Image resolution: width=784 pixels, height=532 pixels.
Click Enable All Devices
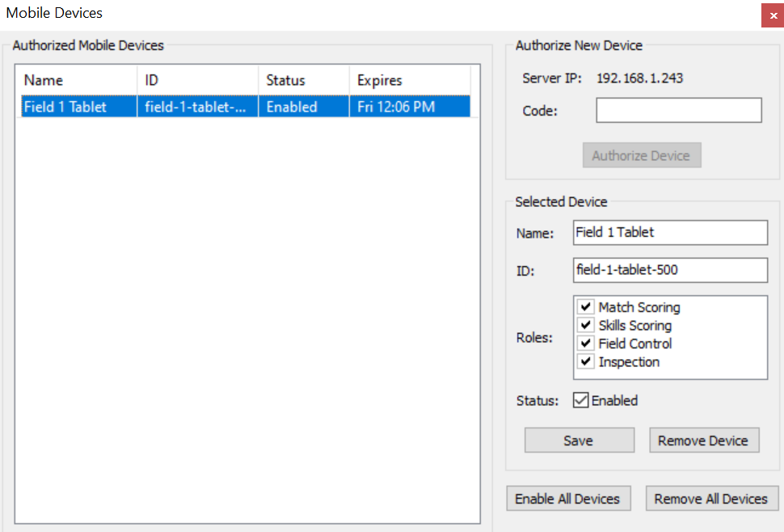tap(567, 499)
